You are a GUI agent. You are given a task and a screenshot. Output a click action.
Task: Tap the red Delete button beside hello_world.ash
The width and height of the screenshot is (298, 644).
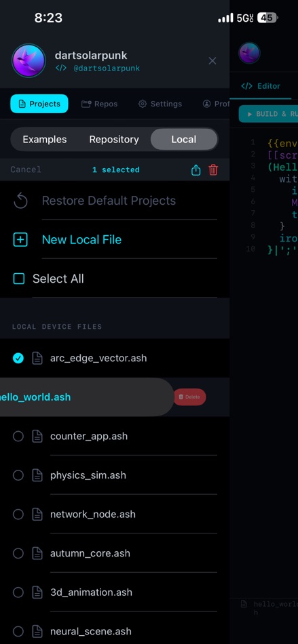pyautogui.click(x=190, y=397)
